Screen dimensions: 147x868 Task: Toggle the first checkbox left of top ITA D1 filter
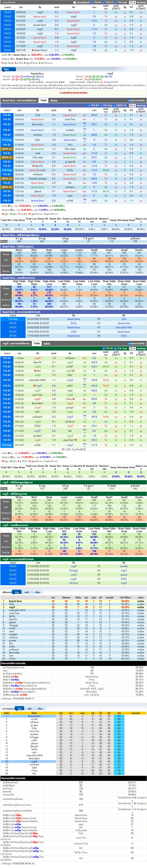(74, 2)
